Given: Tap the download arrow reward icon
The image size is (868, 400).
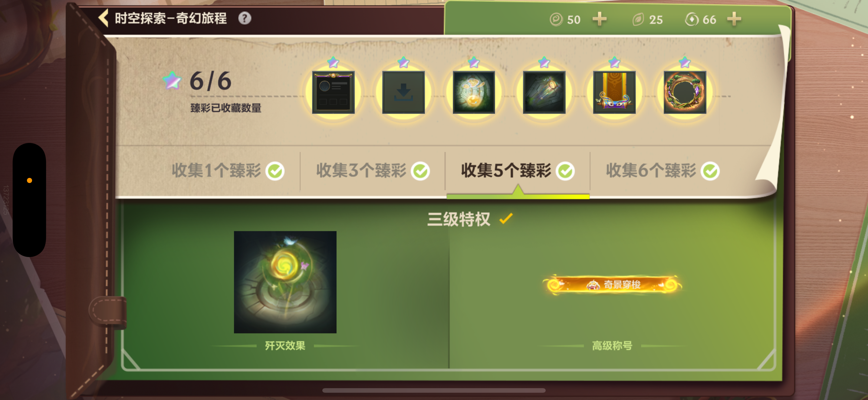Looking at the screenshot, I should point(403,92).
